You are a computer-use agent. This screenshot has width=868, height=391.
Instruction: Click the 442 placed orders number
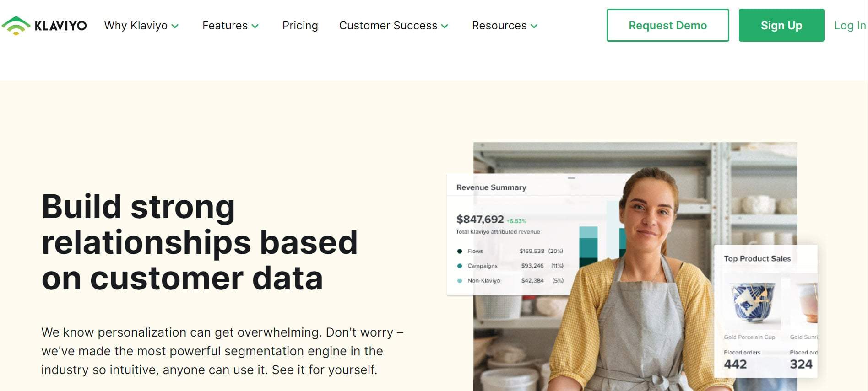(735, 364)
